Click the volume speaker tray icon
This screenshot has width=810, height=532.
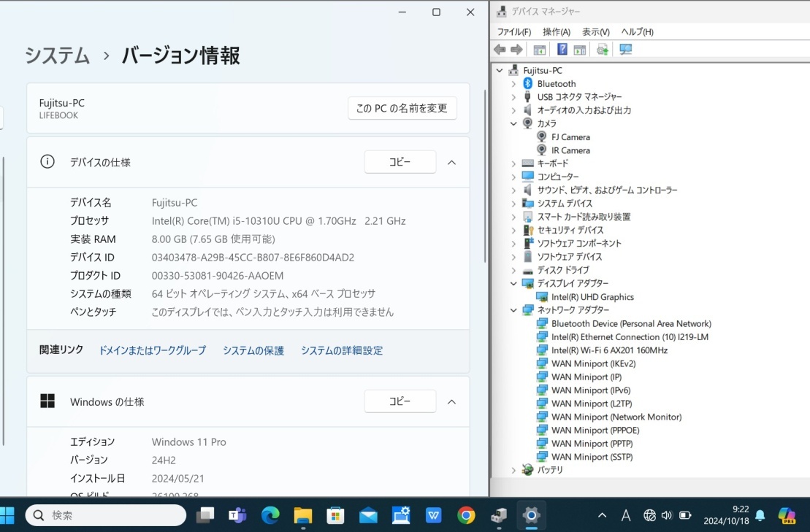[x=667, y=515]
